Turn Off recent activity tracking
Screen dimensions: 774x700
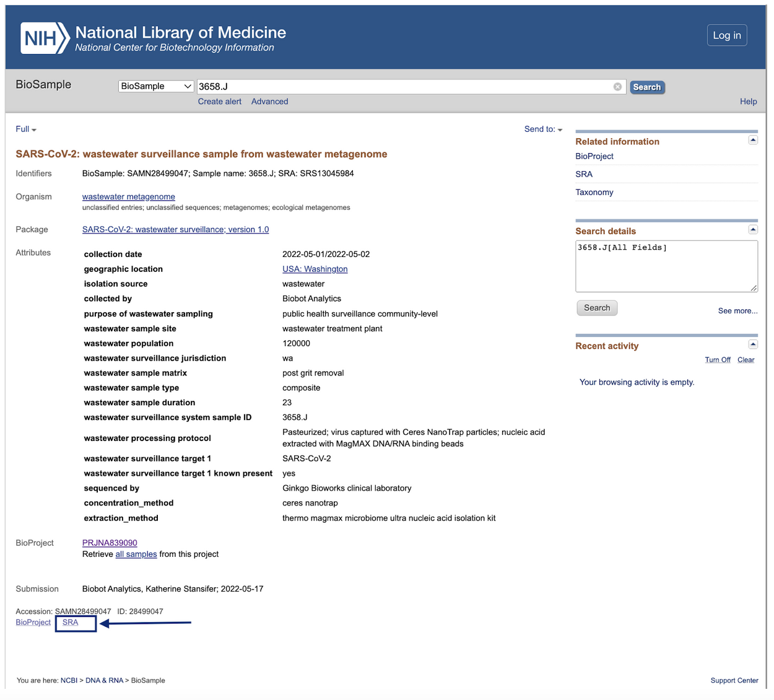(x=718, y=360)
